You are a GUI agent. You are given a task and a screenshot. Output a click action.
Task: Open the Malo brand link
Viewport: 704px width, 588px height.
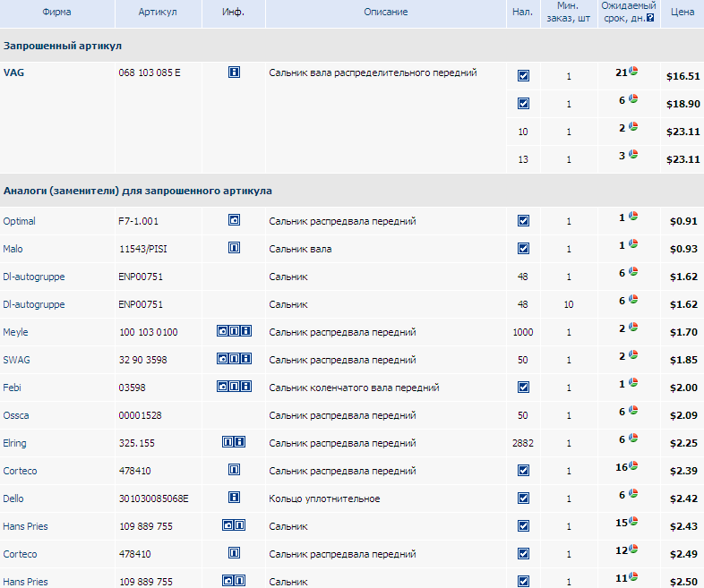click(x=13, y=249)
